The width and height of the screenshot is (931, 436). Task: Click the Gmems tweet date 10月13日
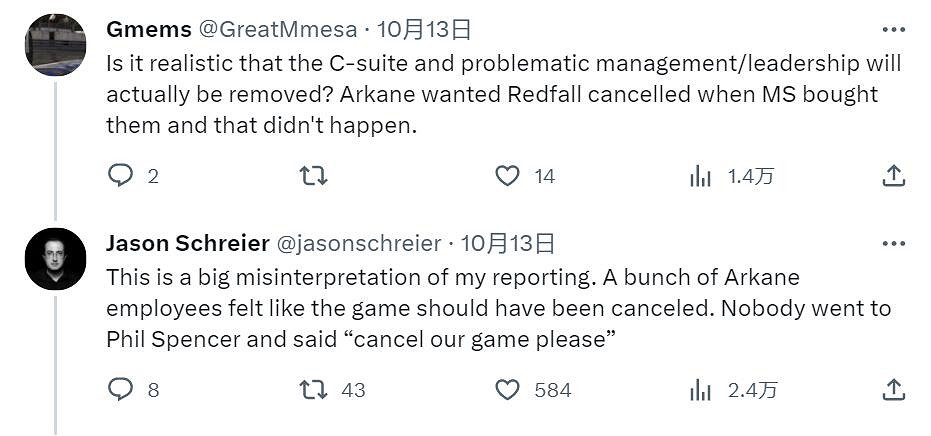[x=425, y=29]
